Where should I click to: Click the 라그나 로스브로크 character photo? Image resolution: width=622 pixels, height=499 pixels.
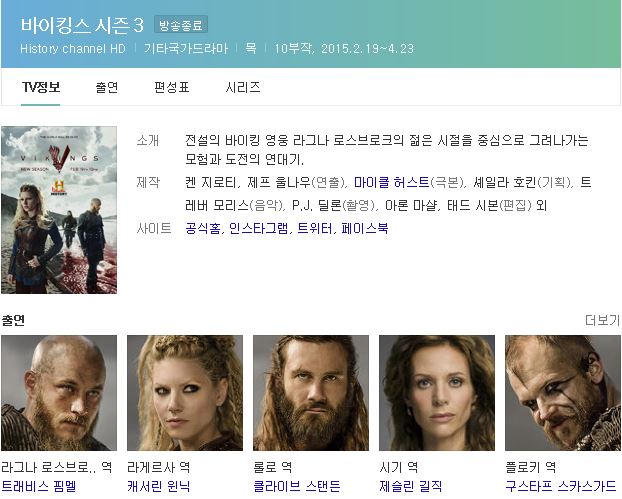point(59,393)
